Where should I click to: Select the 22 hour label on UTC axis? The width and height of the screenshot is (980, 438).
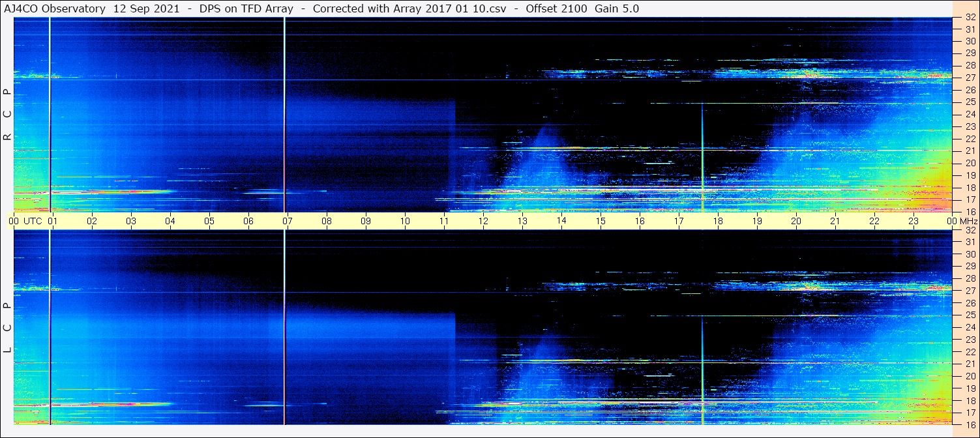874,221
